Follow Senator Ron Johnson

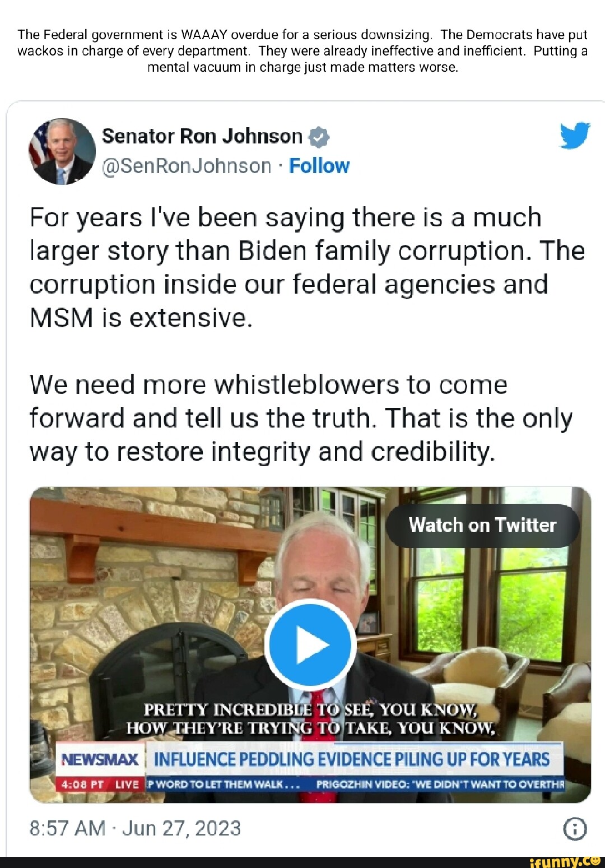coord(319,166)
